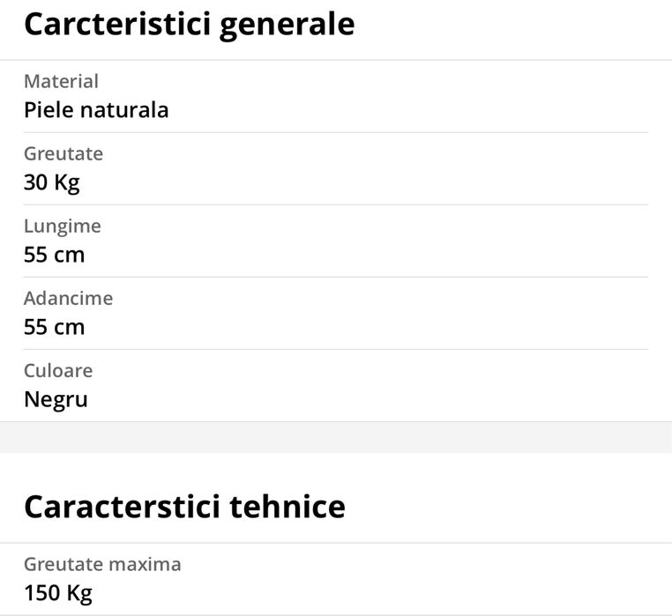The width and height of the screenshot is (672, 616).
Task: Select the "Lungime" field label
Action: [x=63, y=226]
